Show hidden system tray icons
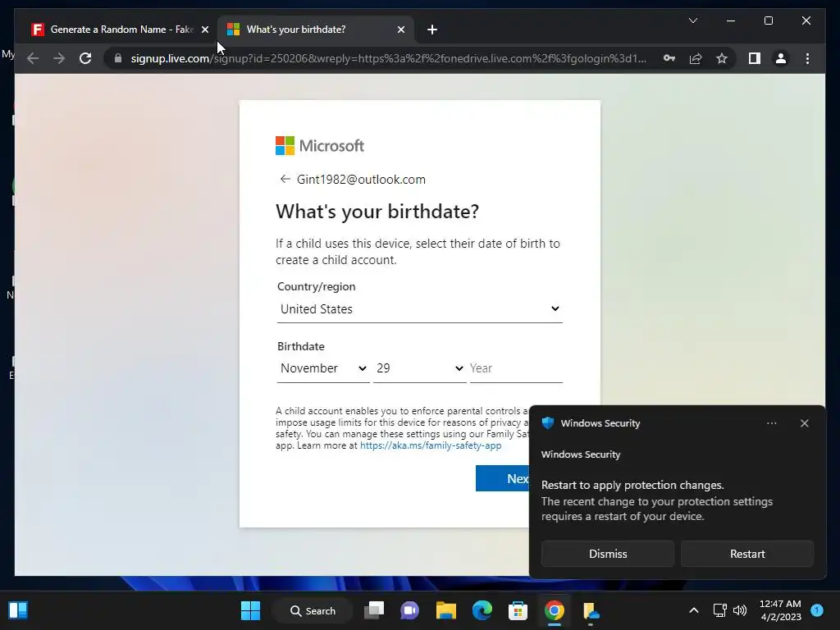The image size is (840, 630). [x=693, y=610]
